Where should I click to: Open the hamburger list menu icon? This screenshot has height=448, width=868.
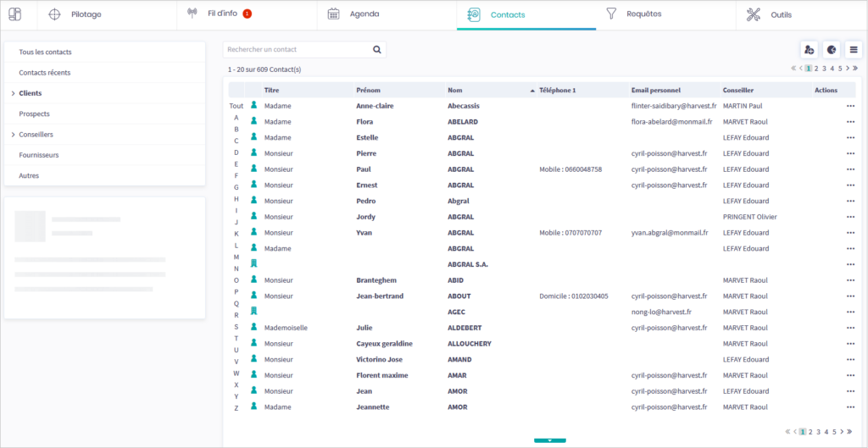pos(854,50)
